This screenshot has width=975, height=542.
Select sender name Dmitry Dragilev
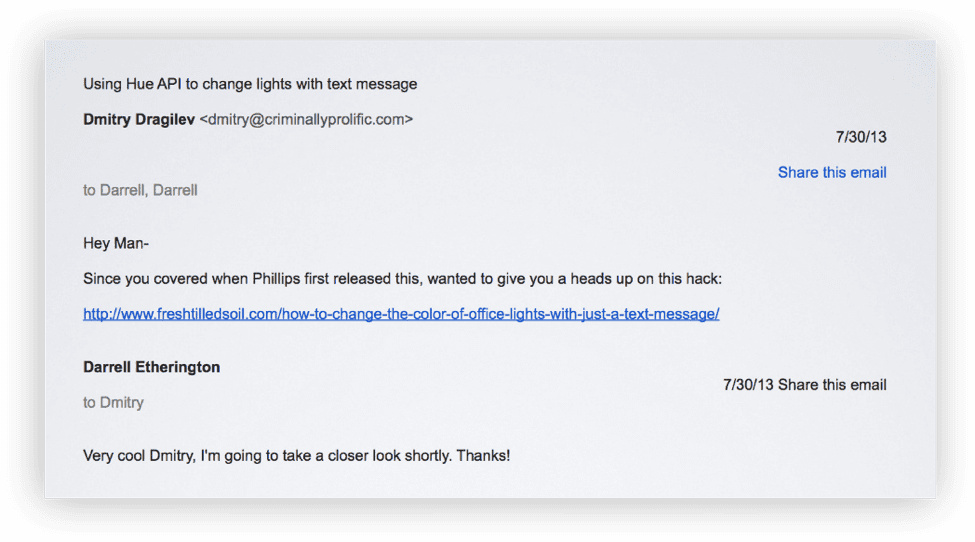point(139,119)
